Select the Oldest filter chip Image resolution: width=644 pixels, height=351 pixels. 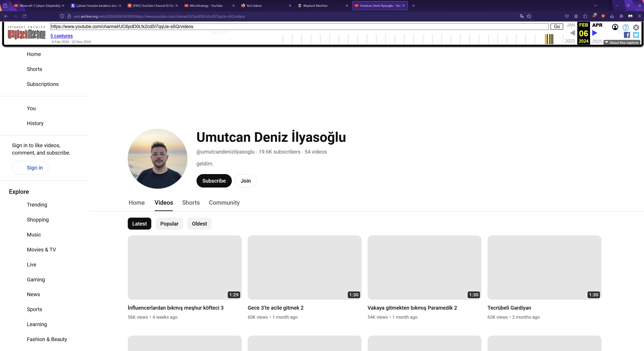[199, 224]
